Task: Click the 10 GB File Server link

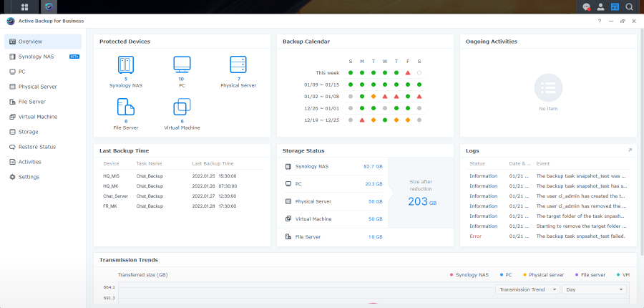Action: pyautogui.click(x=376, y=237)
